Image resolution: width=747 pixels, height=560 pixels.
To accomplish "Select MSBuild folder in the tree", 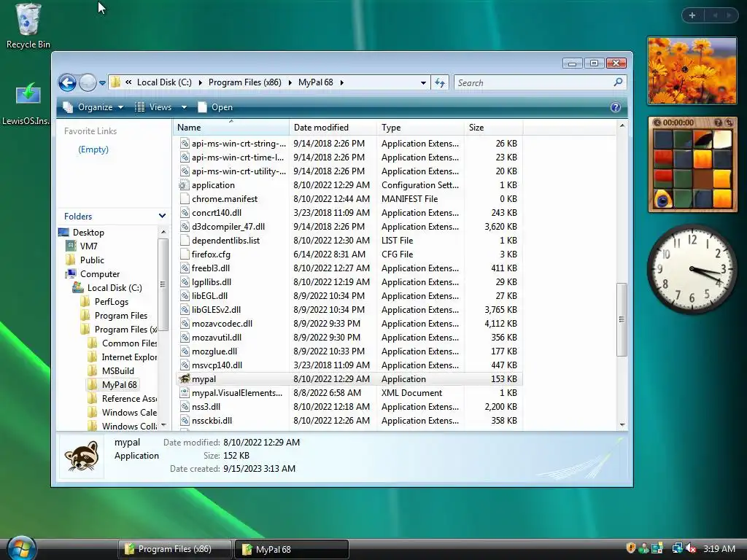I will (x=117, y=370).
